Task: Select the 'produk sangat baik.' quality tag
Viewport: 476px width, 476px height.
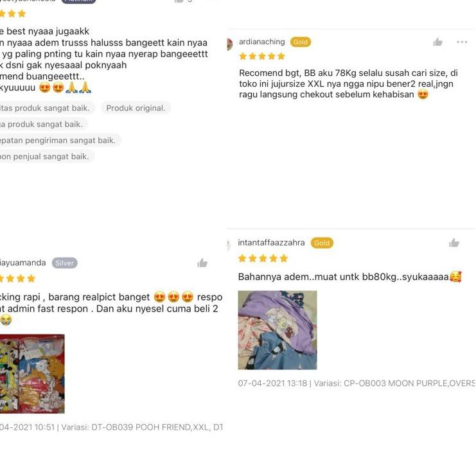Action: [x=45, y=108]
